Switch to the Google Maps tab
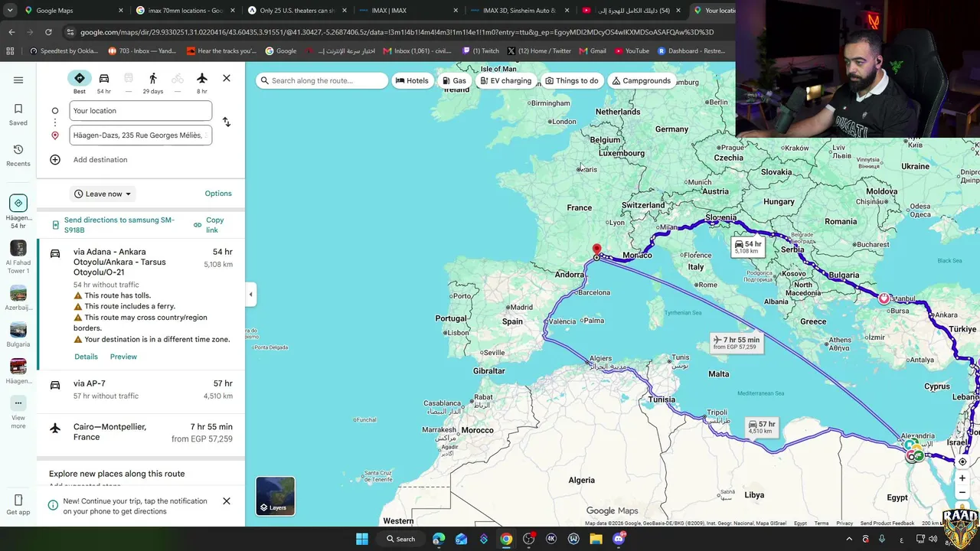The image size is (980, 551). point(73,11)
